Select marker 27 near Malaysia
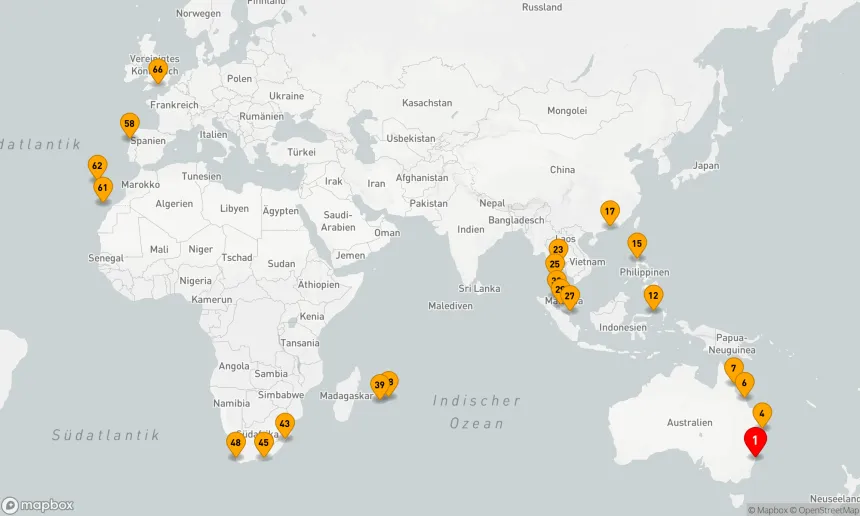Screen dimensions: 860x516 [570, 298]
